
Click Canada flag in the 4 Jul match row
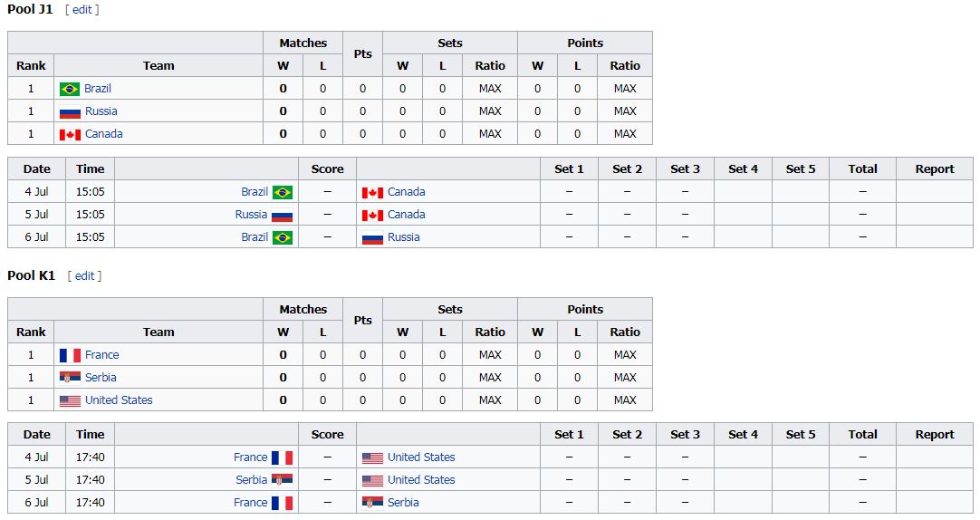[372, 192]
